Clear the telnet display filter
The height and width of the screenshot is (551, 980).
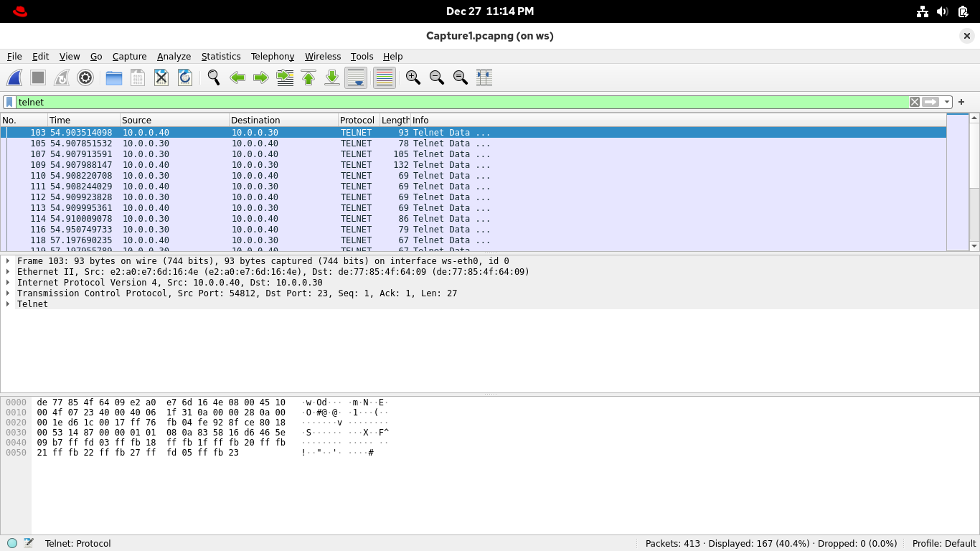(915, 102)
